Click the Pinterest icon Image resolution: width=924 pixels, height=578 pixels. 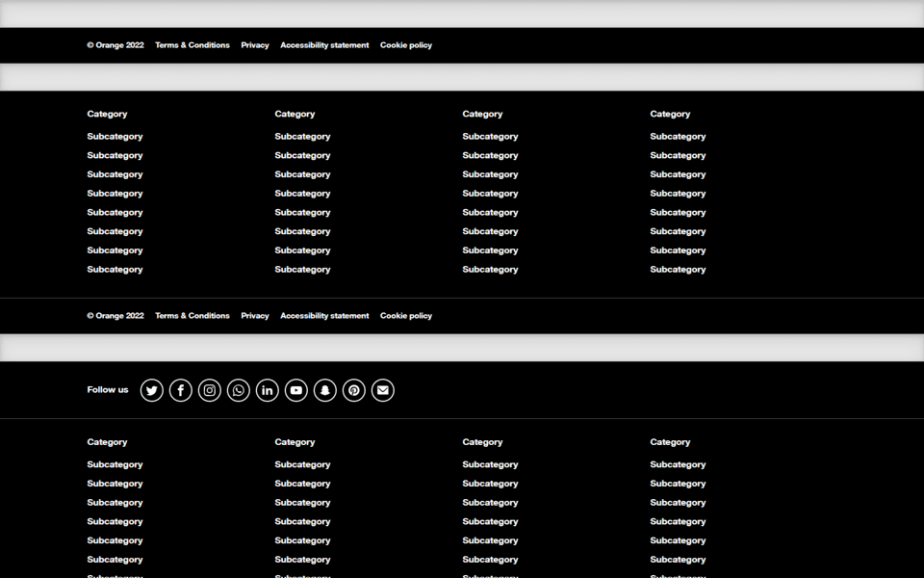tap(353, 390)
